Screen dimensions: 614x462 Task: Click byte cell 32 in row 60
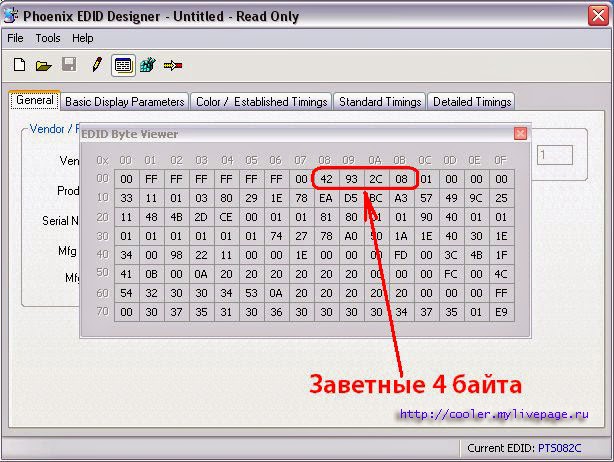152,293
